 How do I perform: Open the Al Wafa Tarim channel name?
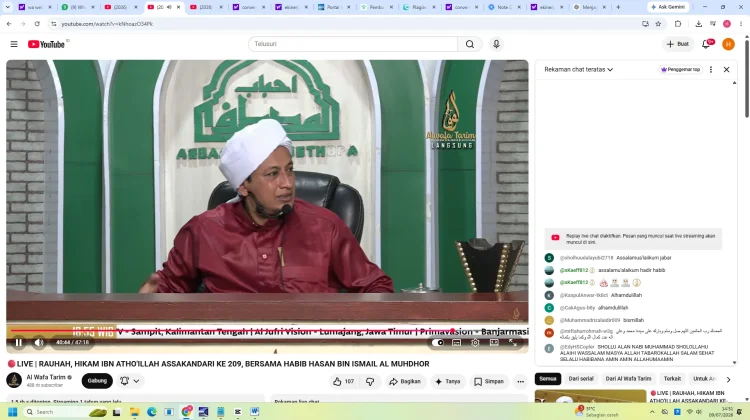[46, 377]
